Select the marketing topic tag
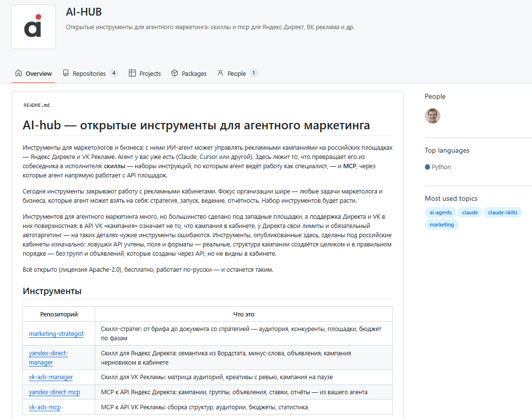Viewport: 532px width, 419px height. 442,225
